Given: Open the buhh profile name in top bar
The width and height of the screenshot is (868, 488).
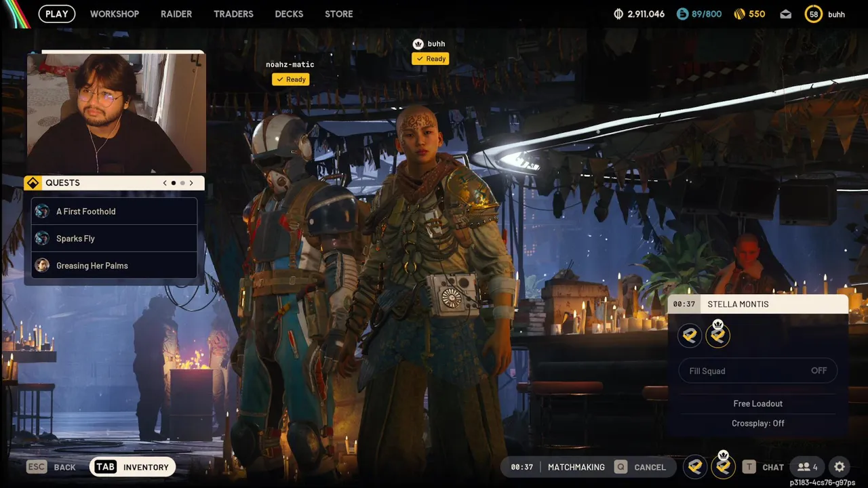Looking at the screenshot, I should [836, 14].
